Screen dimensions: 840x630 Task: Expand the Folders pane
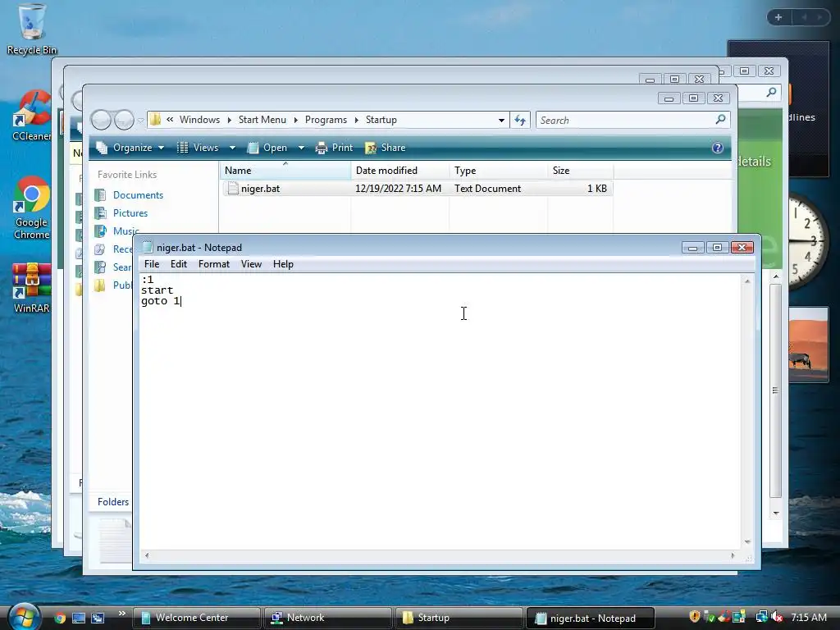tap(113, 502)
